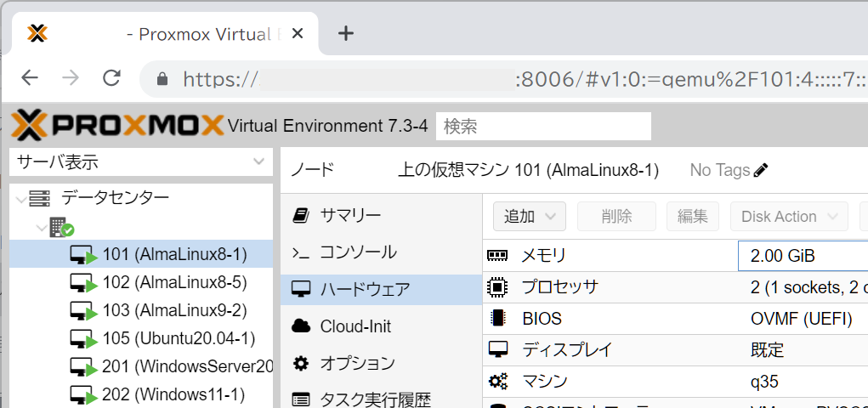Open the Cloud-Init tab
The height and width of the screenshot is (408, 868).
tap(382, 326)
